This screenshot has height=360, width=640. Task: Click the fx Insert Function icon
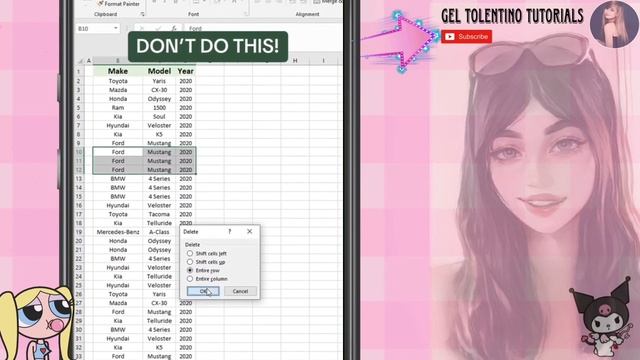[x=173, y=29]
